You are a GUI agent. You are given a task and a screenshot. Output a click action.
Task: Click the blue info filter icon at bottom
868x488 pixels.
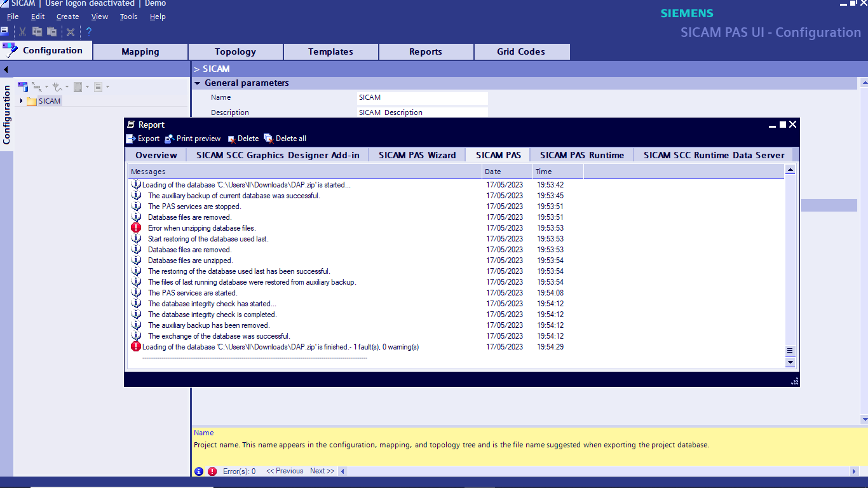[199, 471]
